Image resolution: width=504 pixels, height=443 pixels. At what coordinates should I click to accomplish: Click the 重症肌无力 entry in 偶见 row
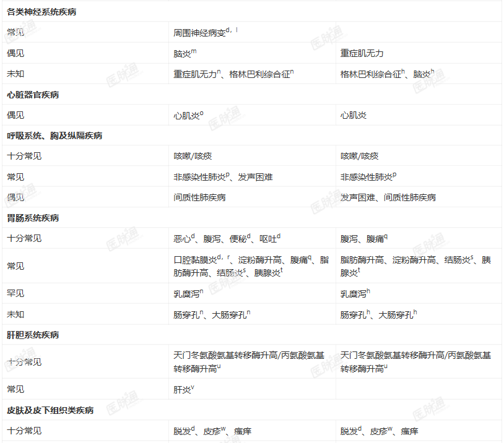(x=362, y=53)
